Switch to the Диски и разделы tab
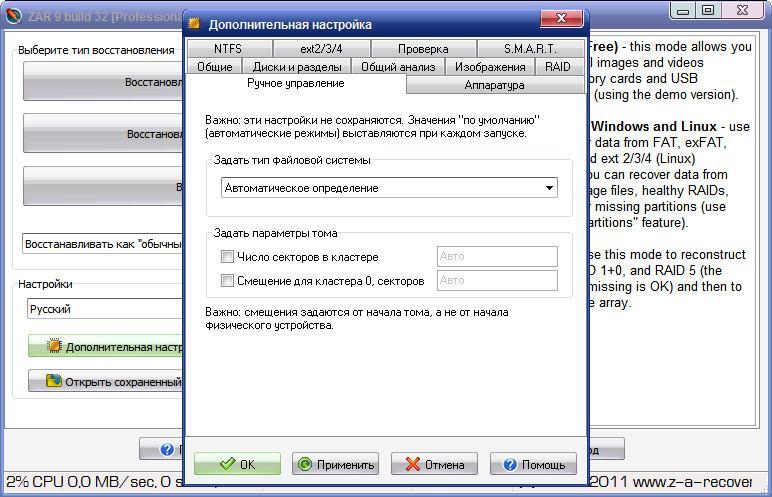Viewport: 772px width, 497px height. pos(296,67)
